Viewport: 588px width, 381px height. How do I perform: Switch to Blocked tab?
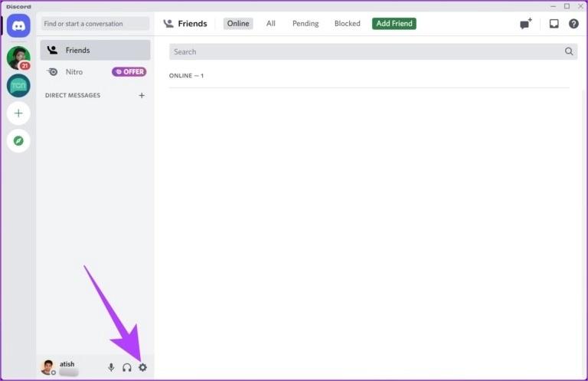[348, 24]
